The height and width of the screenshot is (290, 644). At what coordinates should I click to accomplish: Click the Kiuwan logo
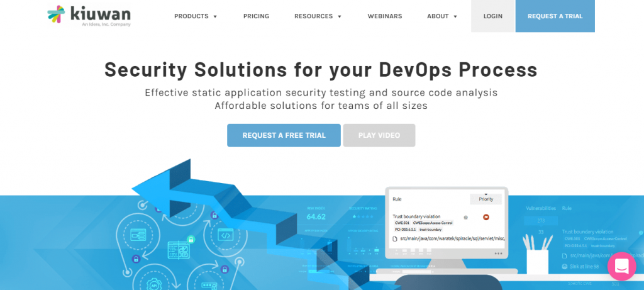tap(89, 16)
